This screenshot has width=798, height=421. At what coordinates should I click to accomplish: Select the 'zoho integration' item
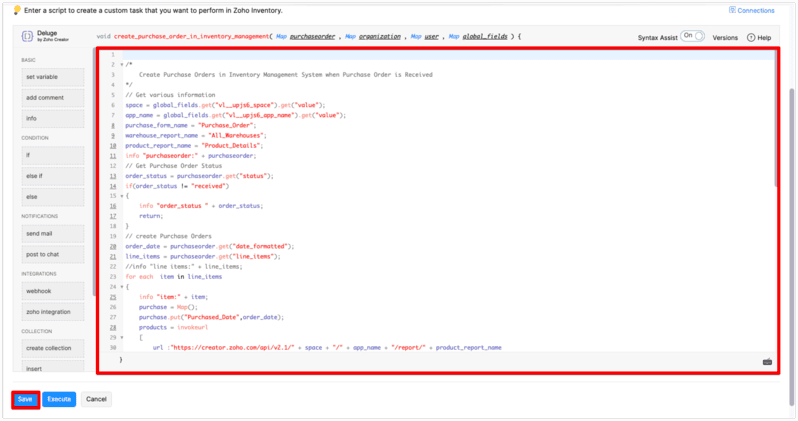pos(55,312)
